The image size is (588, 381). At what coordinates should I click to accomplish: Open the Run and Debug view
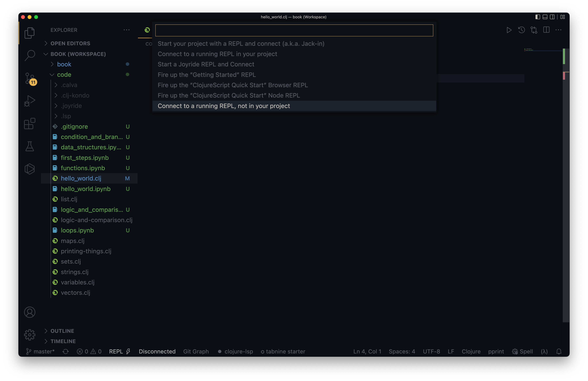pyautogui.click(x=30, y=101)
